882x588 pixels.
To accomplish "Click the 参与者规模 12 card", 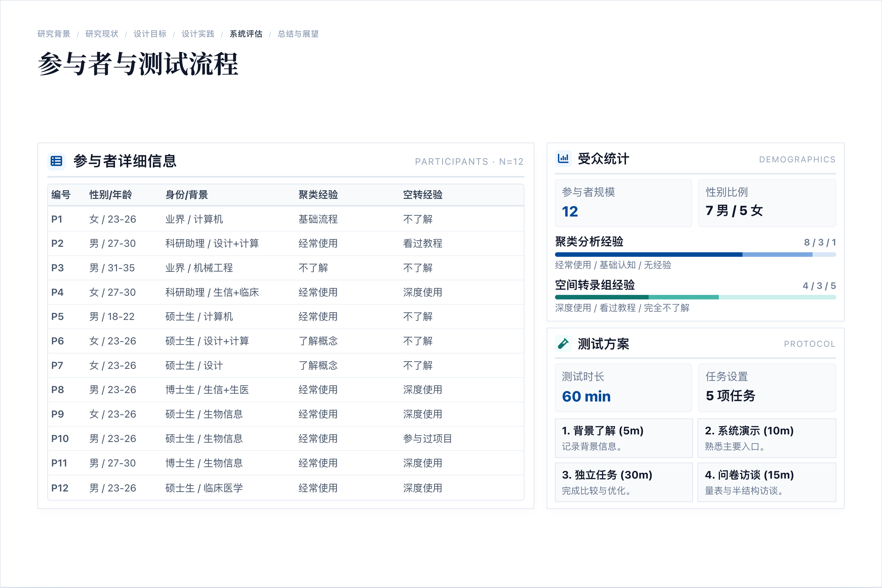I will (624, 203).
